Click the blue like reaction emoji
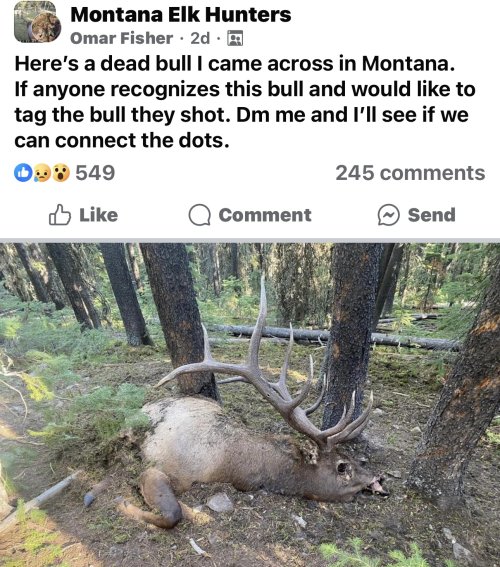This screenshot has width=500, height=567. click(23, 172)
